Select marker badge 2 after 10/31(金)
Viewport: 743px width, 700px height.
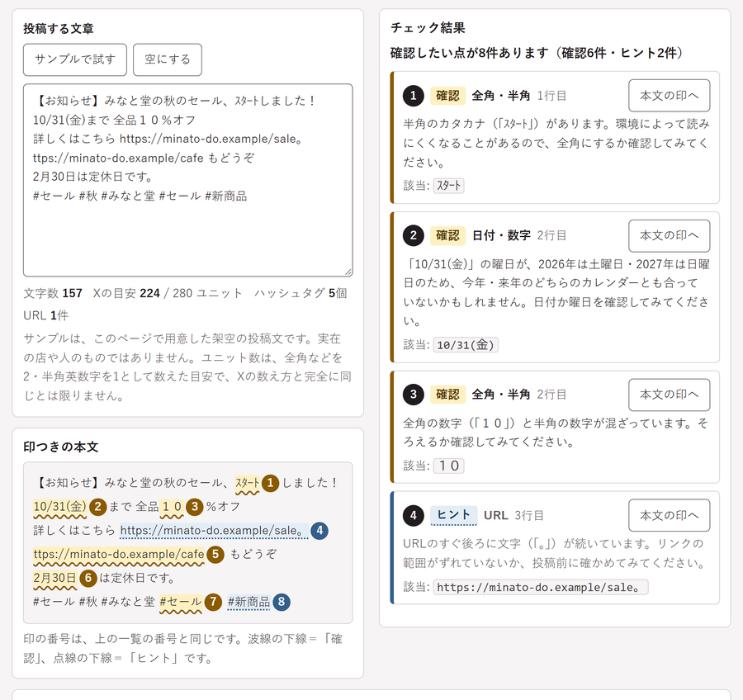coord(97,507)
